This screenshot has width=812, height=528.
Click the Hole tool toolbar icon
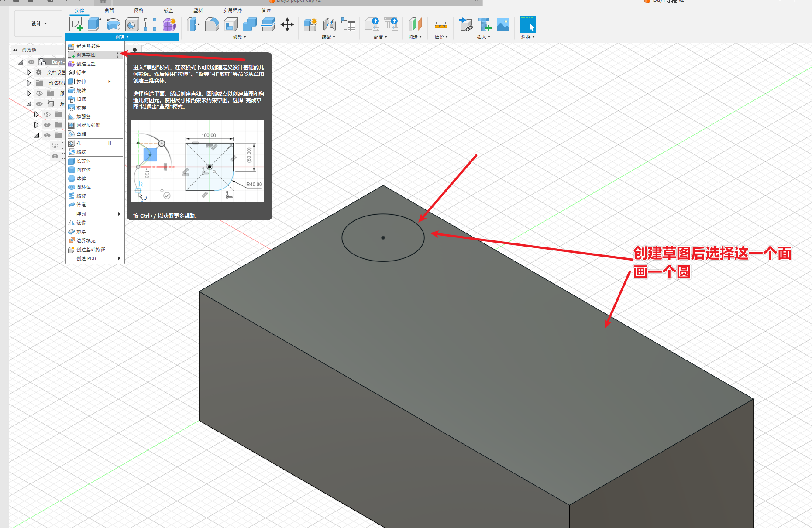click(x=132, y=24)
